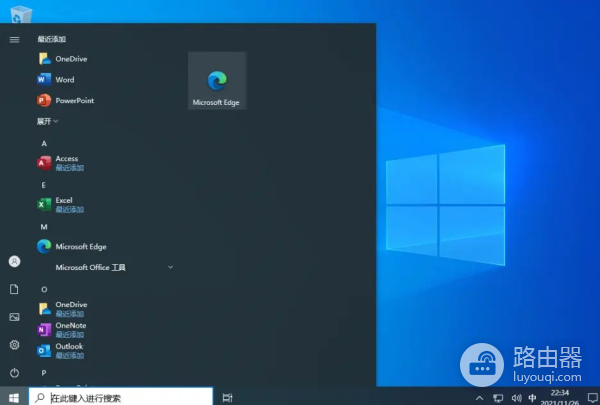Open Settings gear in Start sidebar
The width and height of the screenshot is (600, 405).
tap(14, 345)
